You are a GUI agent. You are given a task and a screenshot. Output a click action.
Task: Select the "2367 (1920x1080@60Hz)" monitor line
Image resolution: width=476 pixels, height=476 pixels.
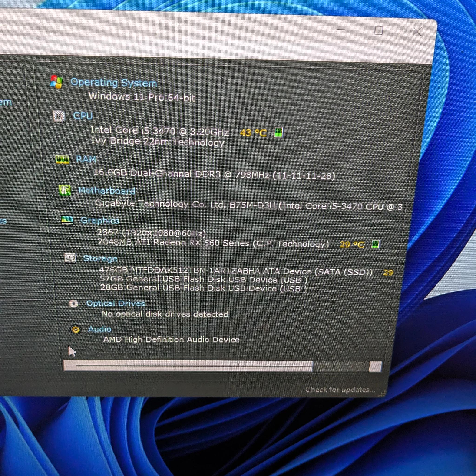pos(152,232)
